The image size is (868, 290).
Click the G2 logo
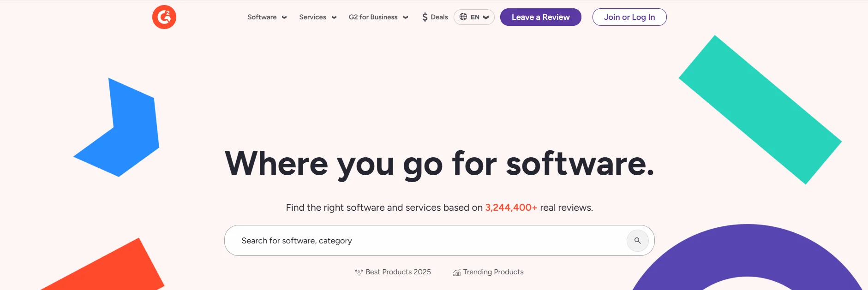click(x=164, y=17)
